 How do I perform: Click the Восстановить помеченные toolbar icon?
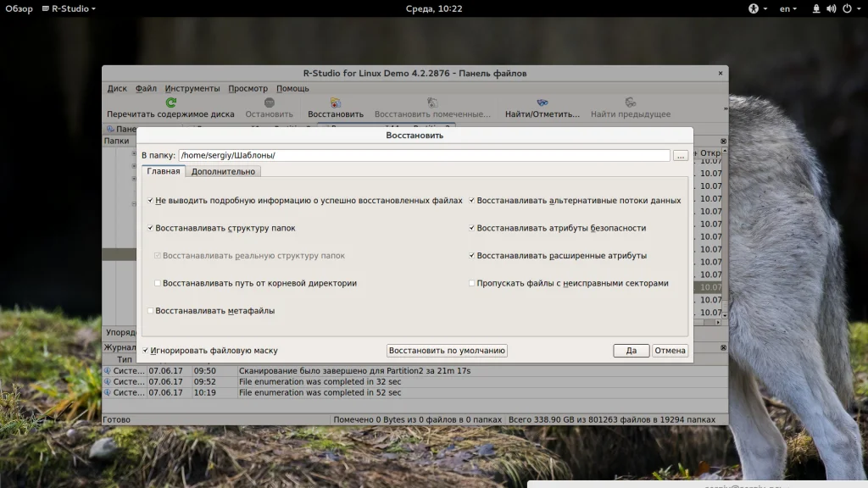click(432, 103)
